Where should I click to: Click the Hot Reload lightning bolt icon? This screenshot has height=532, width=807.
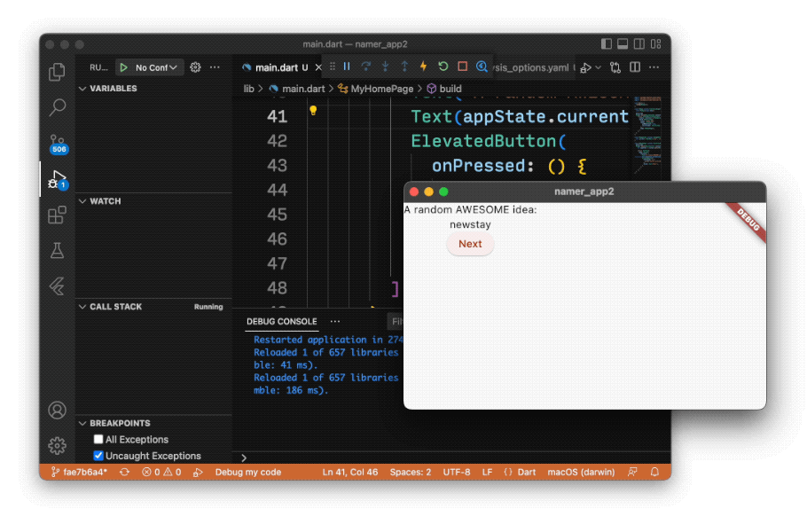[x=424, y=66]
